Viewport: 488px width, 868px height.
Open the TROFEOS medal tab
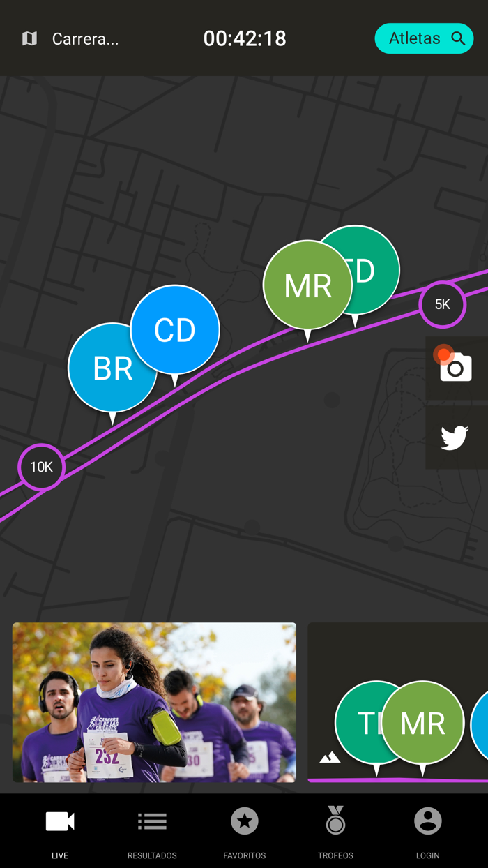pos(335,832)
